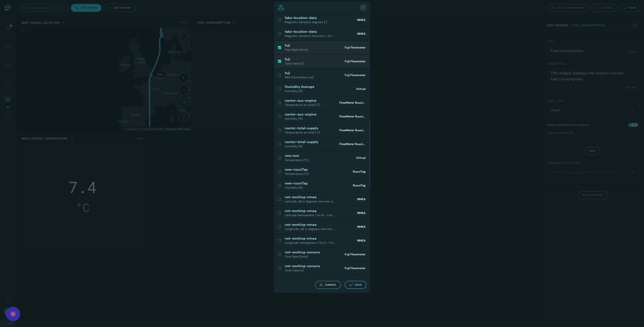
Task: Click the map zoom out minus icon
Action: (183, 90)
